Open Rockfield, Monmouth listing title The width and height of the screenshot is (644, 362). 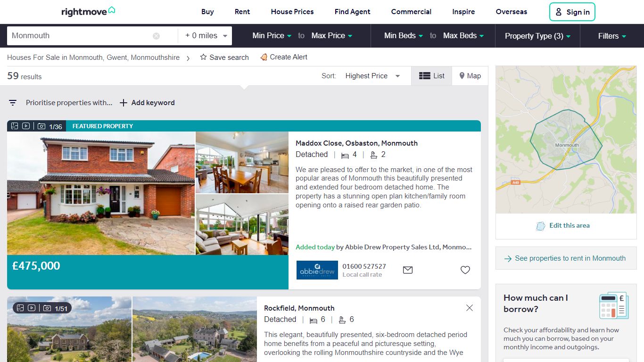point(299,308)
